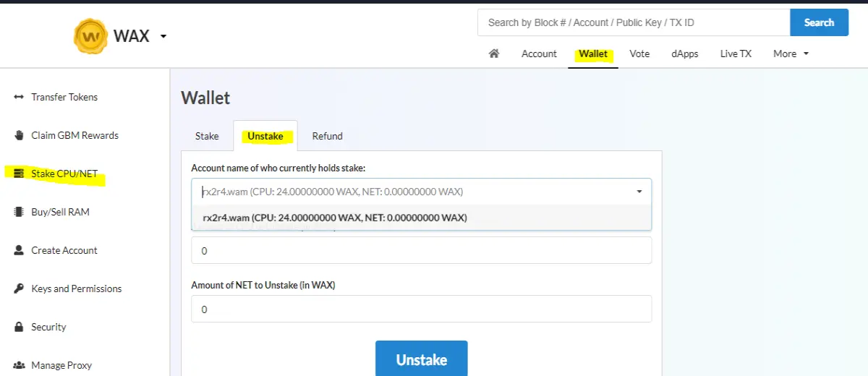The width and height of the screenshot is (868, 376).
Task: Click the WAX gold coin logo
Action: tap(90, 36)
